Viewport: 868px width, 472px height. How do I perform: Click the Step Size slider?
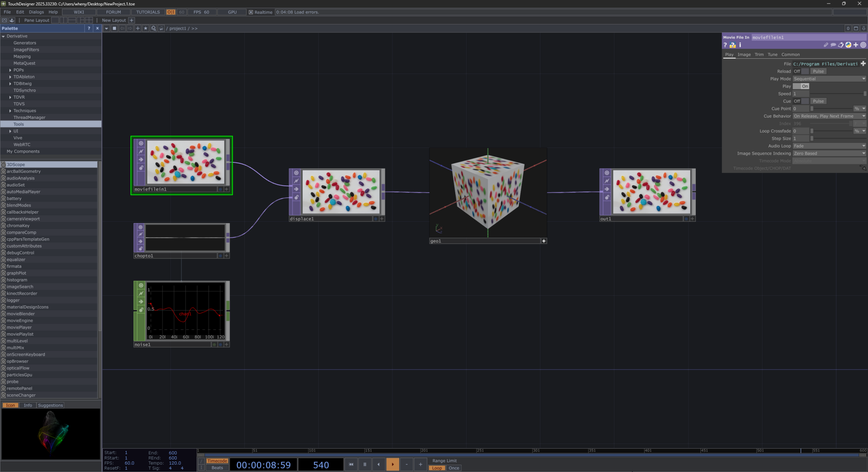(838, 138)
